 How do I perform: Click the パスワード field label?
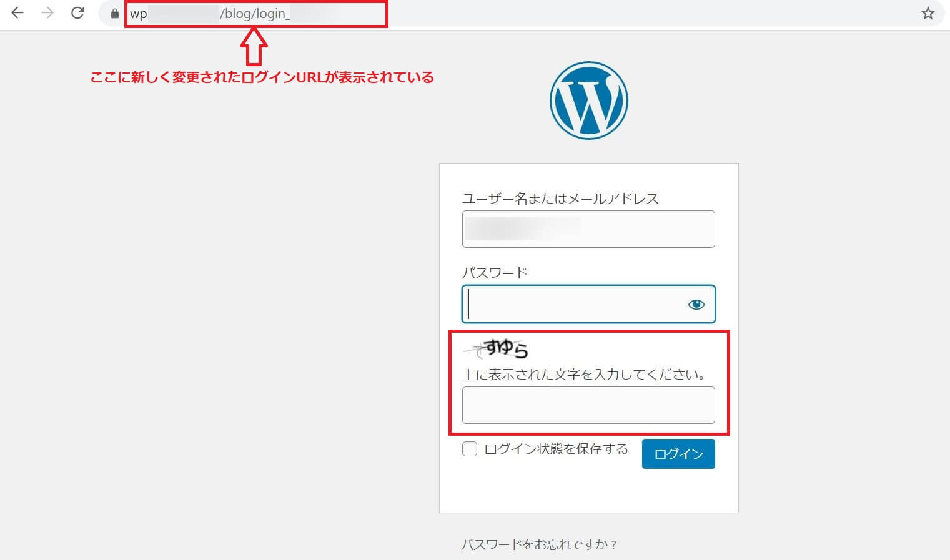tap(495, 273)
